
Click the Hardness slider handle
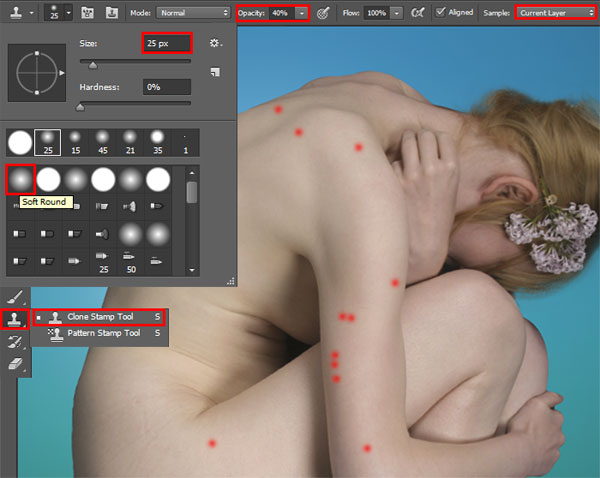tap(80, 108)
